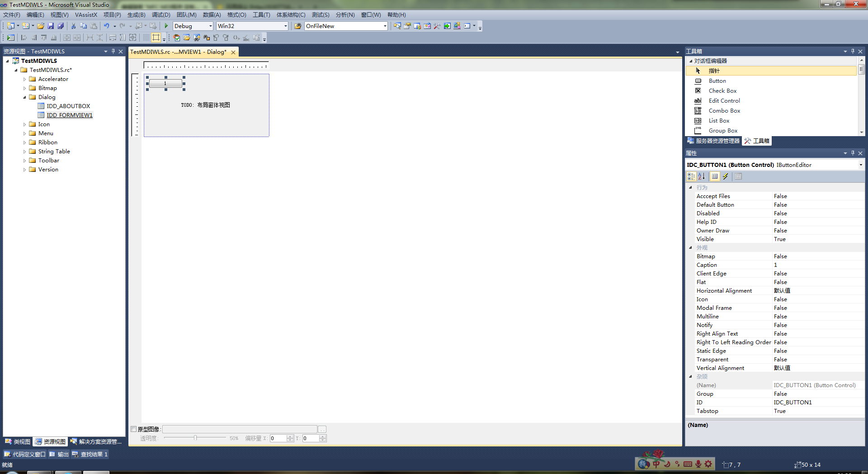Screen dimensions: 868x474
Task: Toggle the grid dots icon
Action: pos(146,38)
